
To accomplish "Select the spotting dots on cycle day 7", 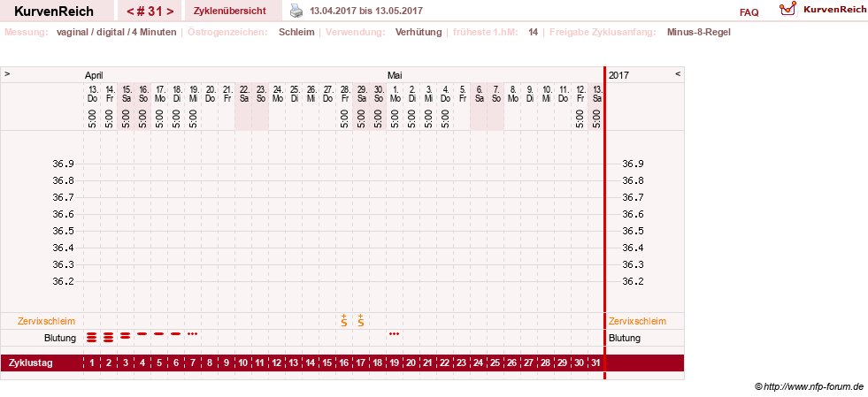I will [192, 333].
